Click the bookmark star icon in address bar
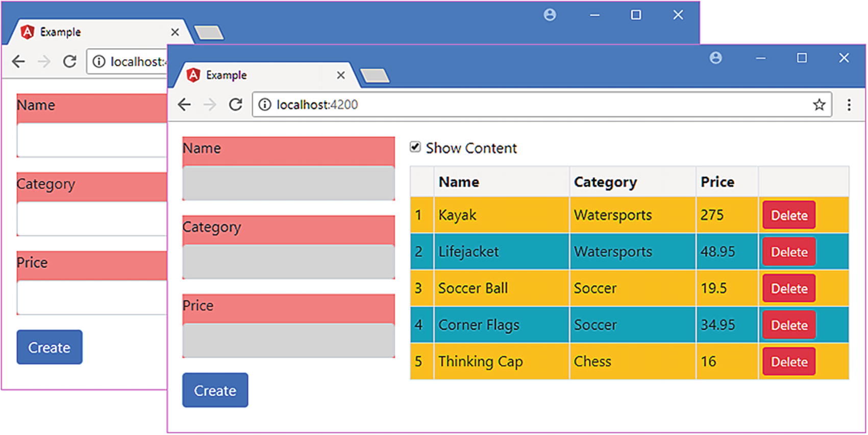The height and width of the screenshot is (435, 868). (x=819, y=105)
